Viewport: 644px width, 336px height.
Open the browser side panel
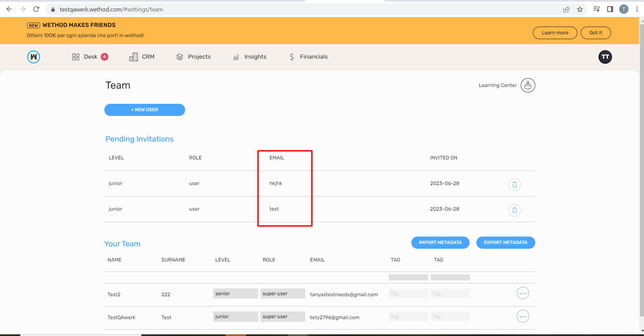pos(610,9)
